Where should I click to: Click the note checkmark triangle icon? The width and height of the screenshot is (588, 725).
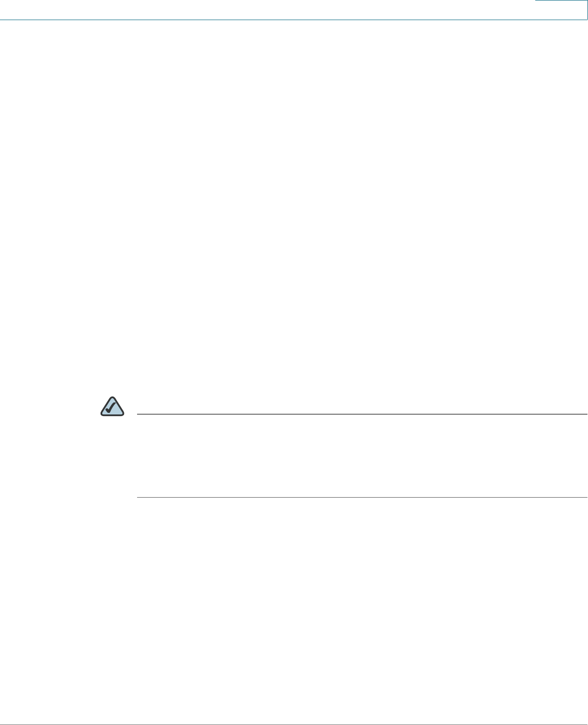click(113, 407)
